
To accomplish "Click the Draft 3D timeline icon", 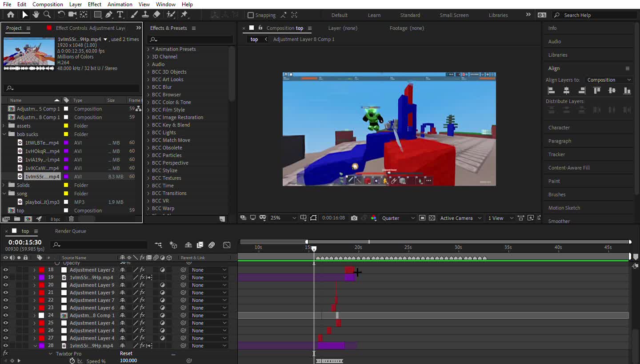I will pyautogui.click(x=174, y=245).
